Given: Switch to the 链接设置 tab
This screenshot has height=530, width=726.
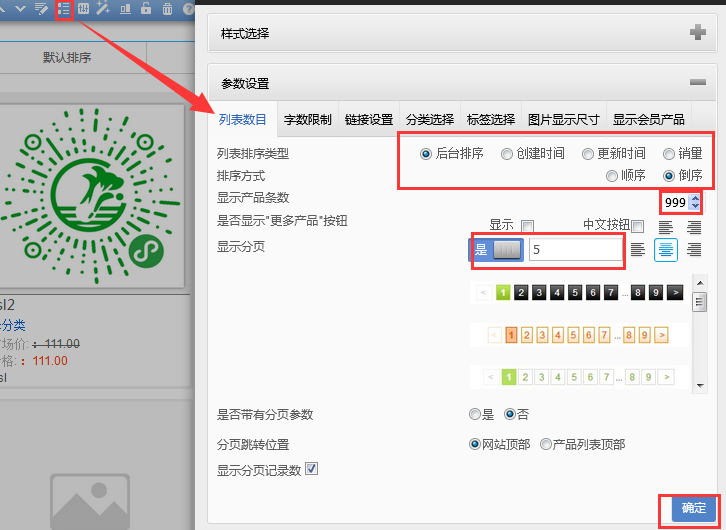Looking at the screenshot, I should tap(369, 120).
